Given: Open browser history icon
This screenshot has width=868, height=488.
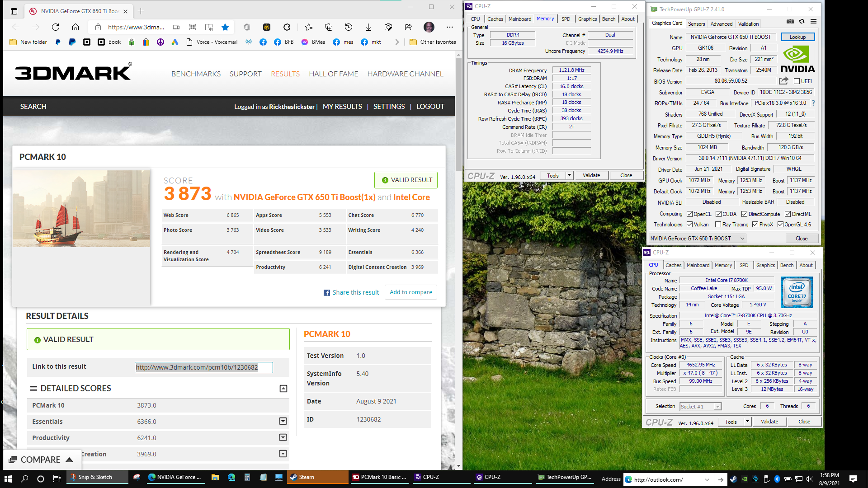Looking at the screenshot, I should [x=348, y=27].
